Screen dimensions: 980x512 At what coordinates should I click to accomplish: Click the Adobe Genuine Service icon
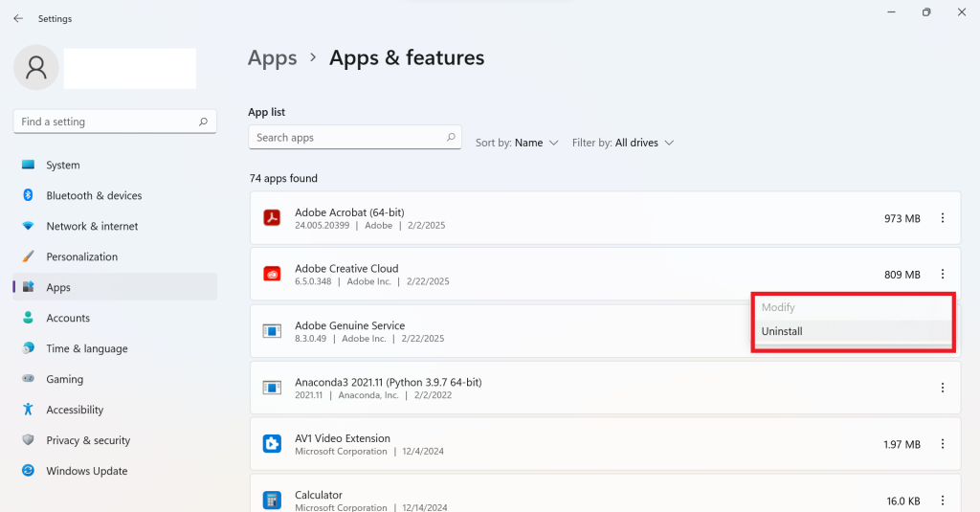[272, 331]
